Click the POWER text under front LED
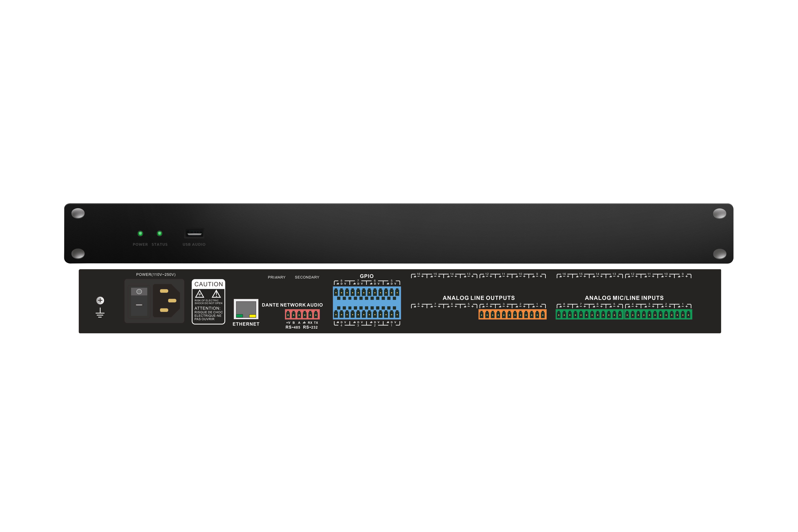The height and width of the screenshot is (532, 798). (140, 244)
